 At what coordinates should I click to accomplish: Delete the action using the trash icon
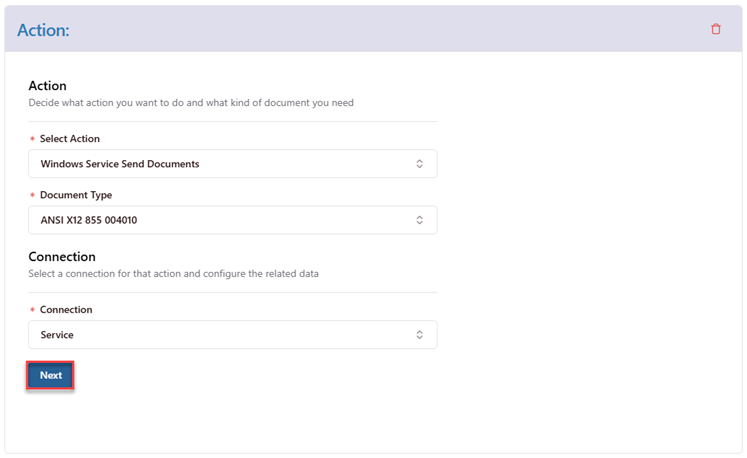point(716,29)
